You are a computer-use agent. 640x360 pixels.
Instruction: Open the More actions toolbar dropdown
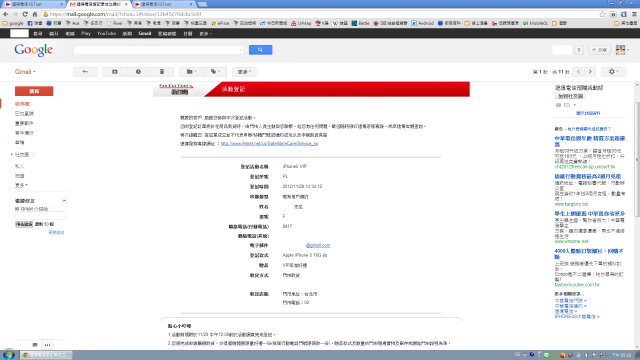244,72
